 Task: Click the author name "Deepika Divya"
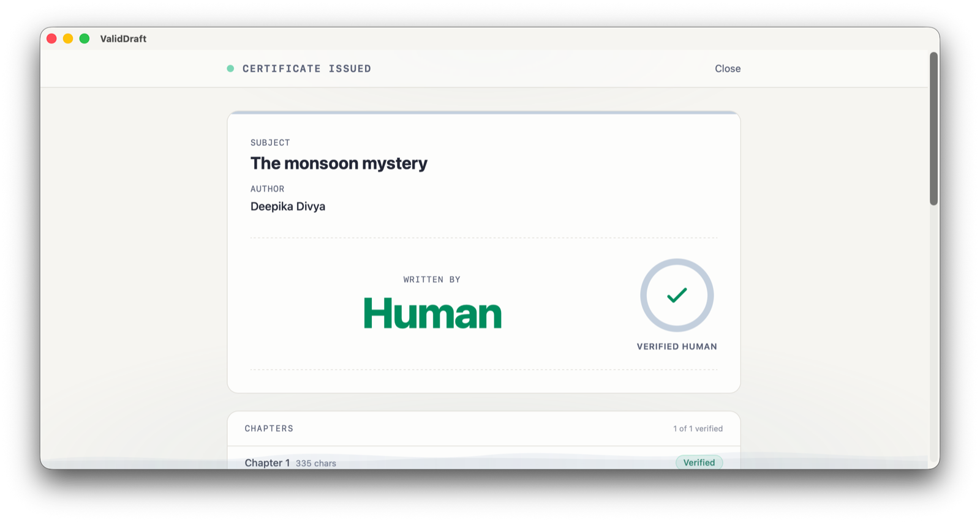coord(288,206)
